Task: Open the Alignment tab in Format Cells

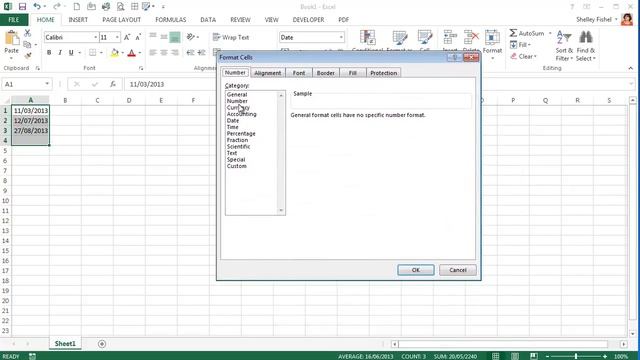Action: tap(268, 73)
